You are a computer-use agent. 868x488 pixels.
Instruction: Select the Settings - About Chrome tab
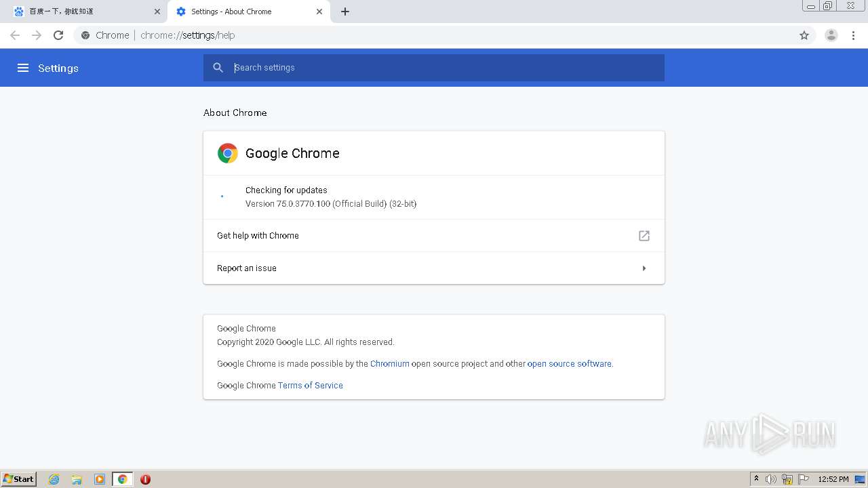point(249,12)
